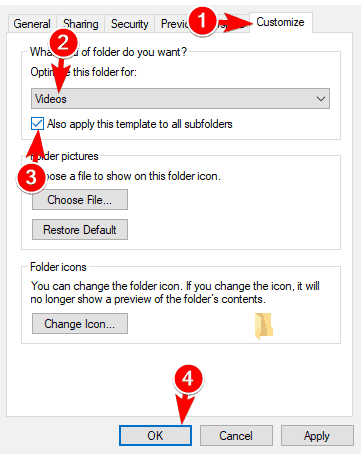Click the Apply button
Screen dimensions: 361x454
(317, 436)
